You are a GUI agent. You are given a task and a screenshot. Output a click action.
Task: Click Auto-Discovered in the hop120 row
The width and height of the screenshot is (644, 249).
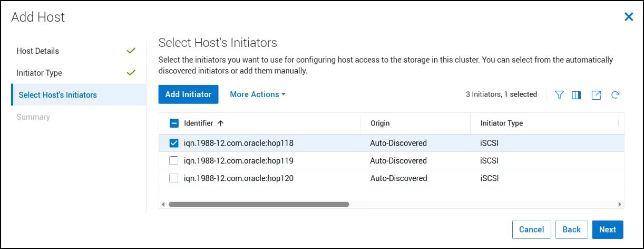click(x=398, y=178)
